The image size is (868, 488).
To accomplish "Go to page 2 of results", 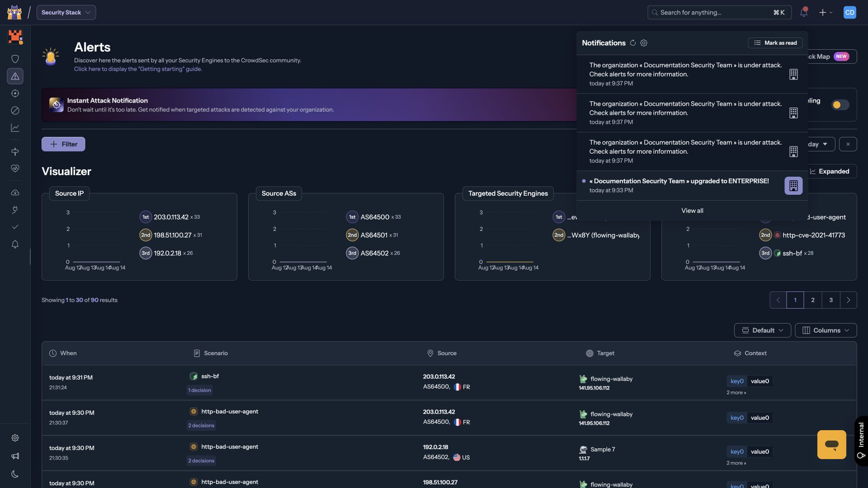I will pos(813,300).
